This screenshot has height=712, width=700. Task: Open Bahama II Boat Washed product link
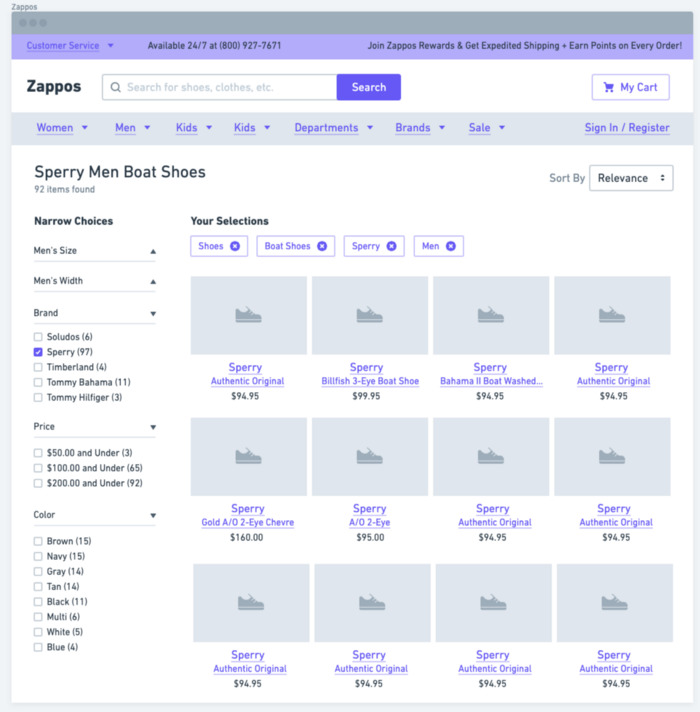click(491, 381)
